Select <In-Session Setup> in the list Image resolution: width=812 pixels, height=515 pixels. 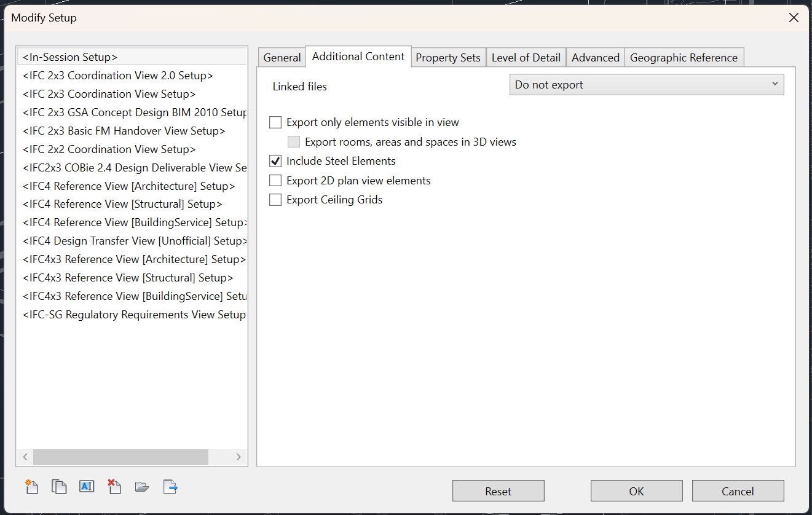click(x=132, y=57)
